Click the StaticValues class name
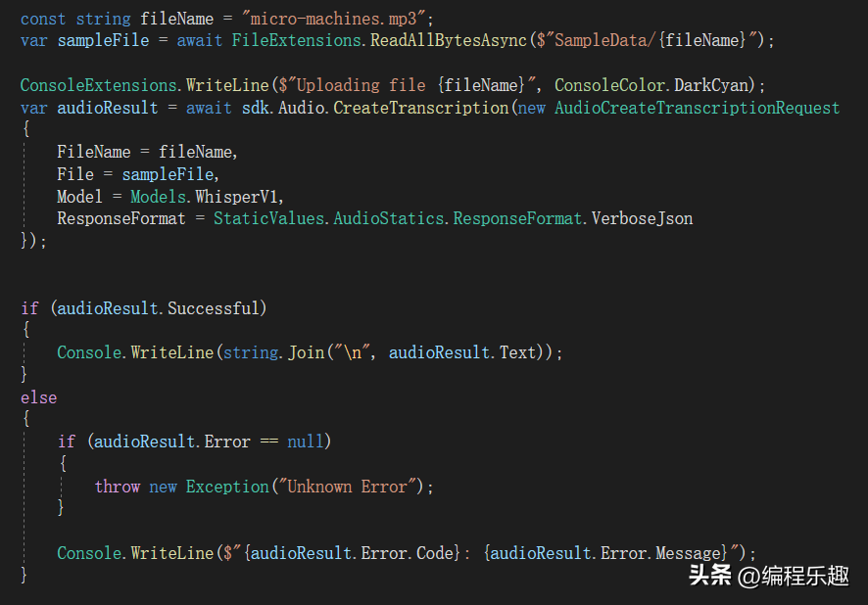 (269, 218)
